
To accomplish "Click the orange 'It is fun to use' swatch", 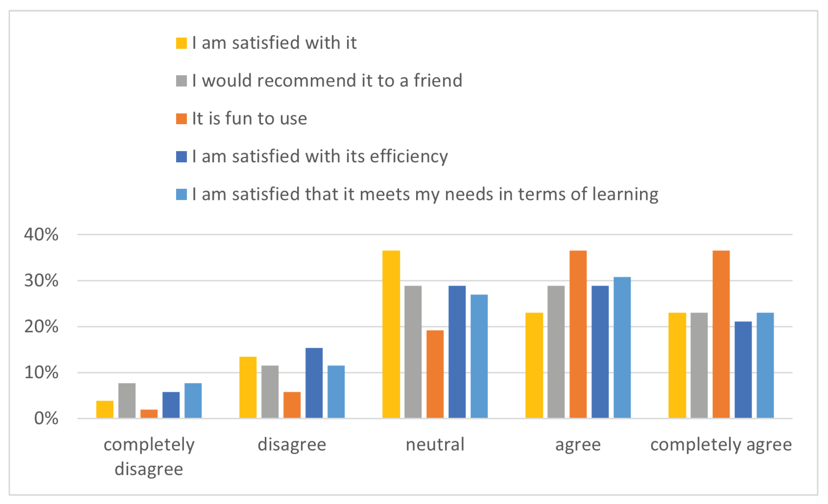I will (x=181, y=119).
